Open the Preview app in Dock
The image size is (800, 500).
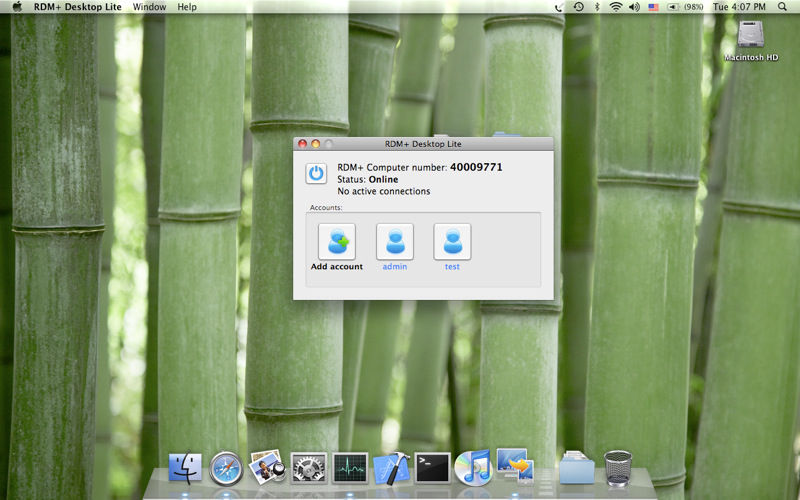point(267,466)
